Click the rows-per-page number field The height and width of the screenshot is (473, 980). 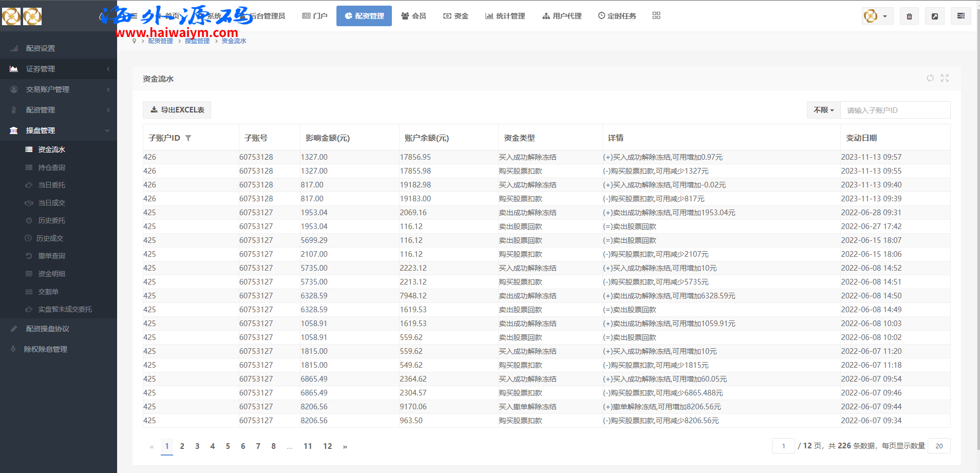click(939, 446)
